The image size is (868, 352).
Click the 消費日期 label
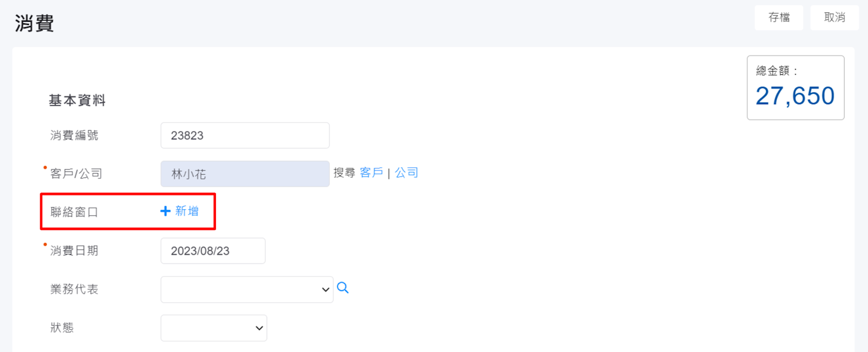click(x=74, y=251)
